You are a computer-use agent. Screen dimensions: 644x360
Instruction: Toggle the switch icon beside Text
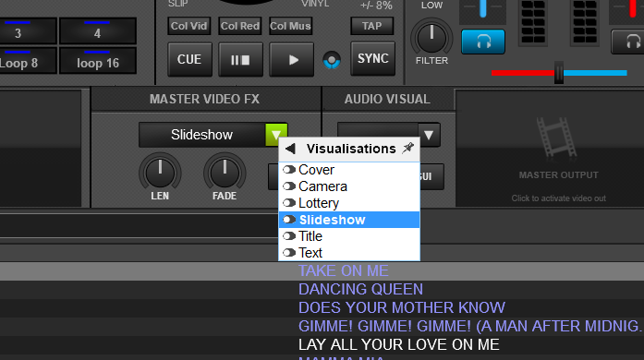pos(289,252)
